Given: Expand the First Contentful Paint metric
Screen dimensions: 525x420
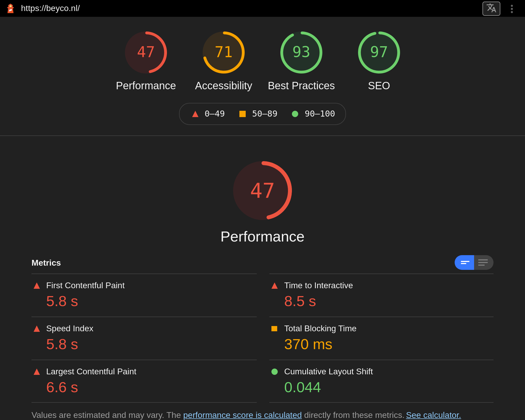Looking at the screenshot, I should pos(85,285).
